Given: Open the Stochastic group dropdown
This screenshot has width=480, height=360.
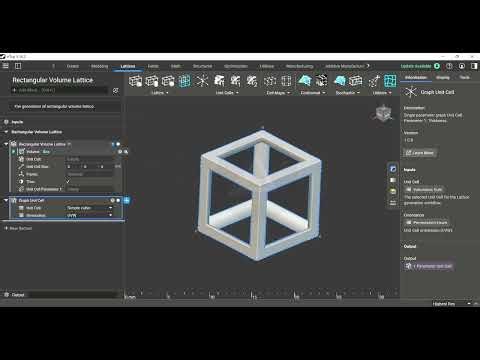Looking at the screenshot, I should [348, 93].
